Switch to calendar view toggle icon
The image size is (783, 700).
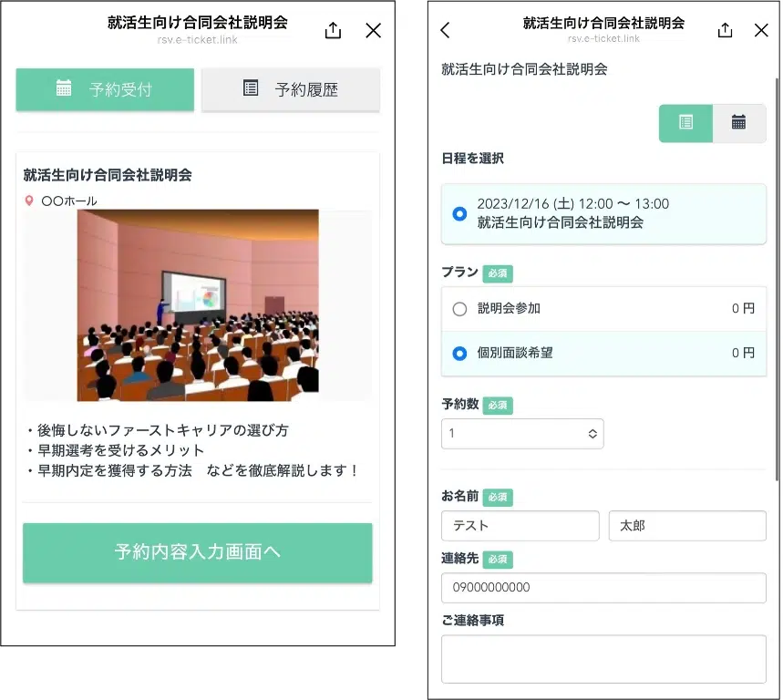[x=739, y=123]
